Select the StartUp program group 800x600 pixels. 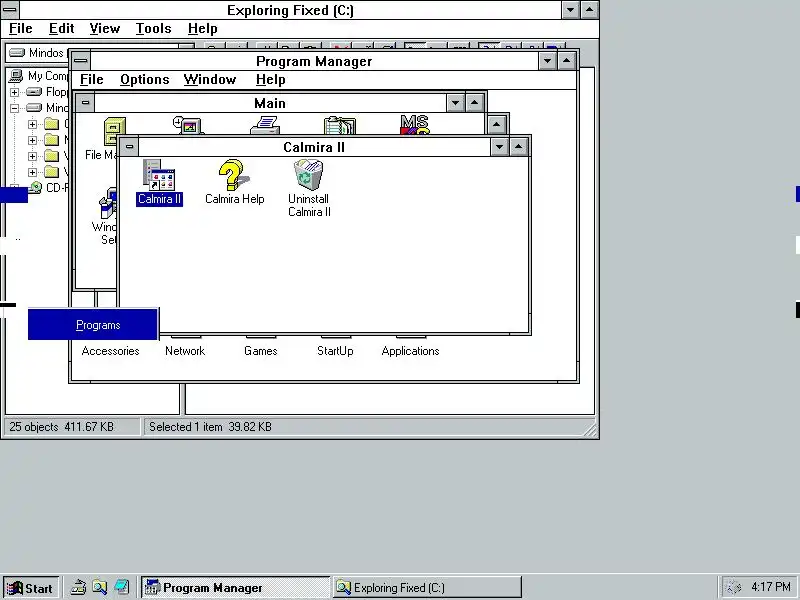(x=335, y=351)
